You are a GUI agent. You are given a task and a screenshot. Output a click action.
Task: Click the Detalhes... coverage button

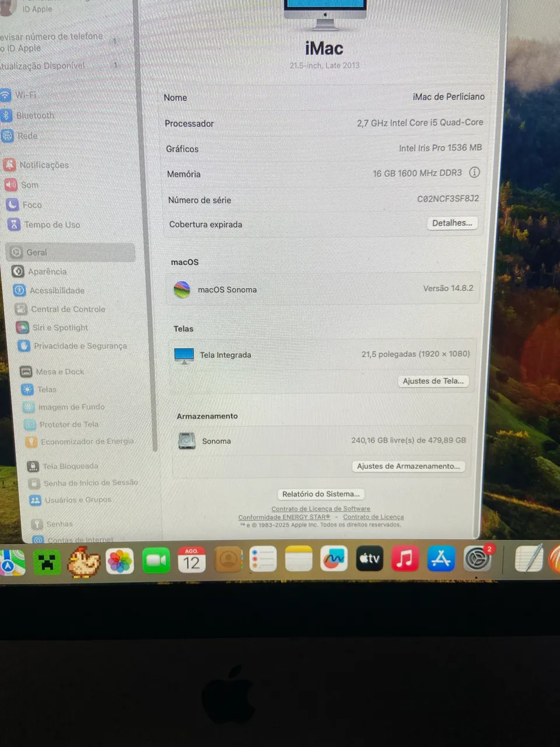(x=452, y=223)
